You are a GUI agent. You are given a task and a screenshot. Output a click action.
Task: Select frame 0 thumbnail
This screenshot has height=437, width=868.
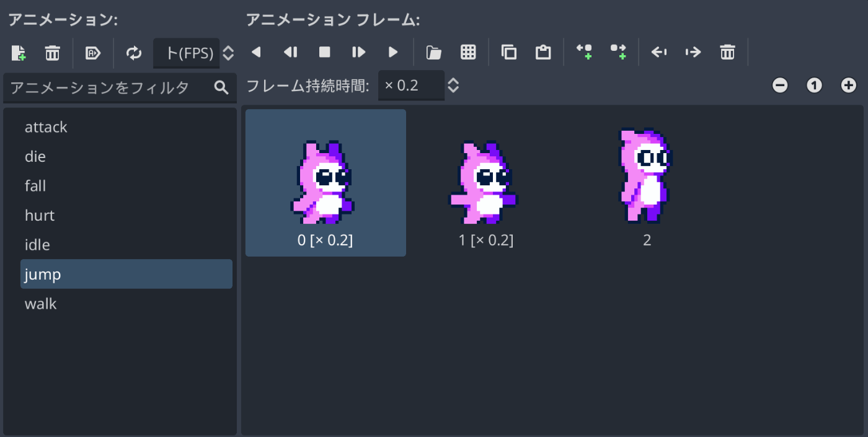coord(325,183)
